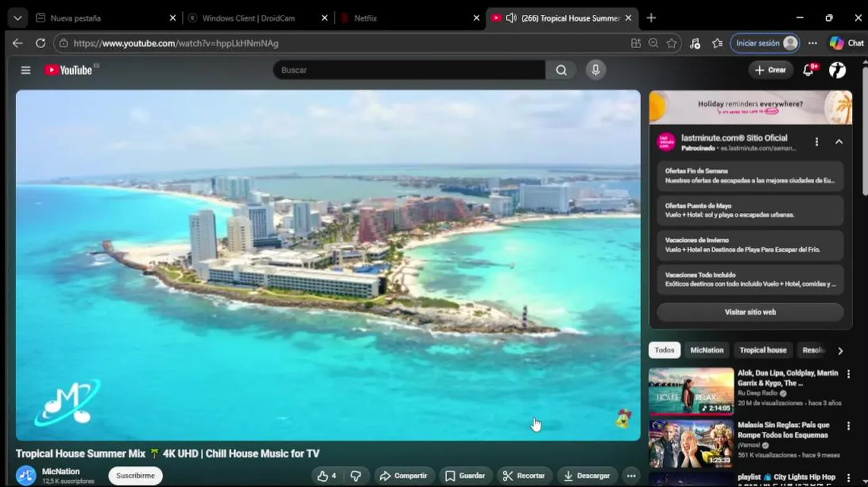Reload the page
Image resolution: width=868 pixels, height=487 pixels.
(41, 43)
